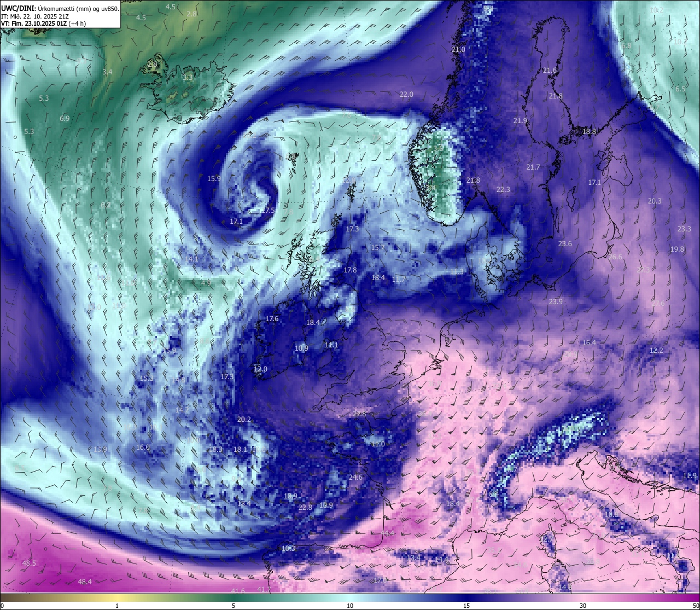700x610 pixels.
Task: Click the 6.9 value label
Action: tap(65, 118)
